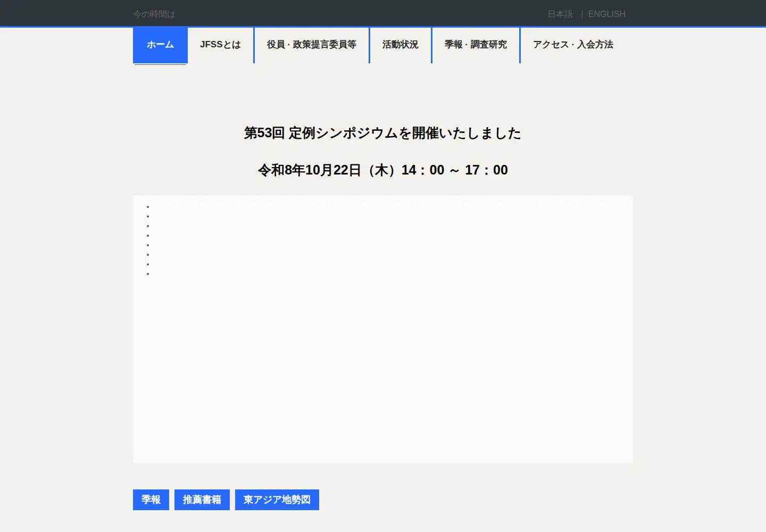Go to the 活動状況 menu item
The height and width of the screenshot is (532, 766).
click(400, 45)
